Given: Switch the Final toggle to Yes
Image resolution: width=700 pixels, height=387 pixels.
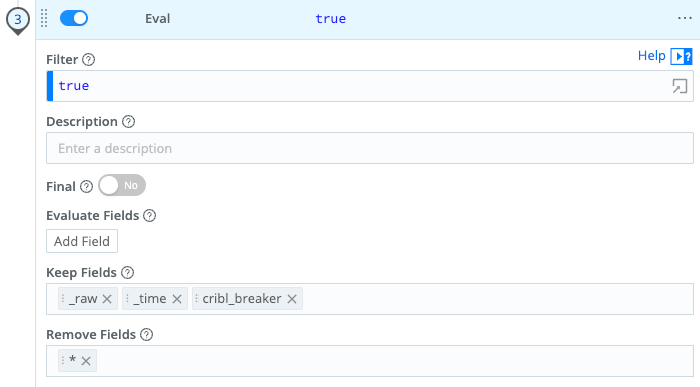Looking at the screenshot, I should click(122, 185).
